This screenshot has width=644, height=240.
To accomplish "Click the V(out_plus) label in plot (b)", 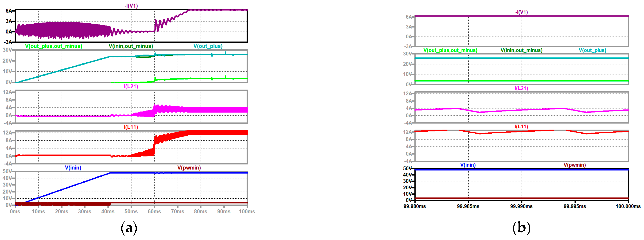I will [x=593, y=50].
